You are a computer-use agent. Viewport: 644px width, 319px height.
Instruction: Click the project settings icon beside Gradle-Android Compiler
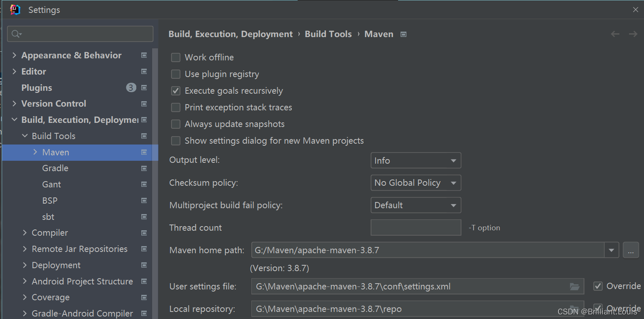[144, 314]
